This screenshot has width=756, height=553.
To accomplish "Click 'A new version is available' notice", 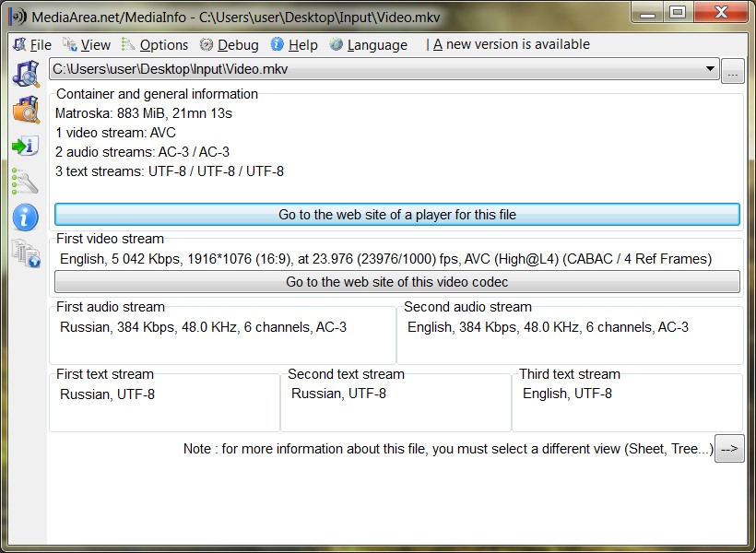I will [x=511, y=44].
